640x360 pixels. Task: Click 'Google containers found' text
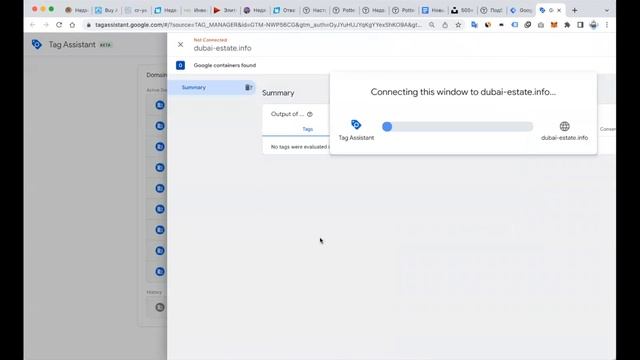tap(225, 65)
